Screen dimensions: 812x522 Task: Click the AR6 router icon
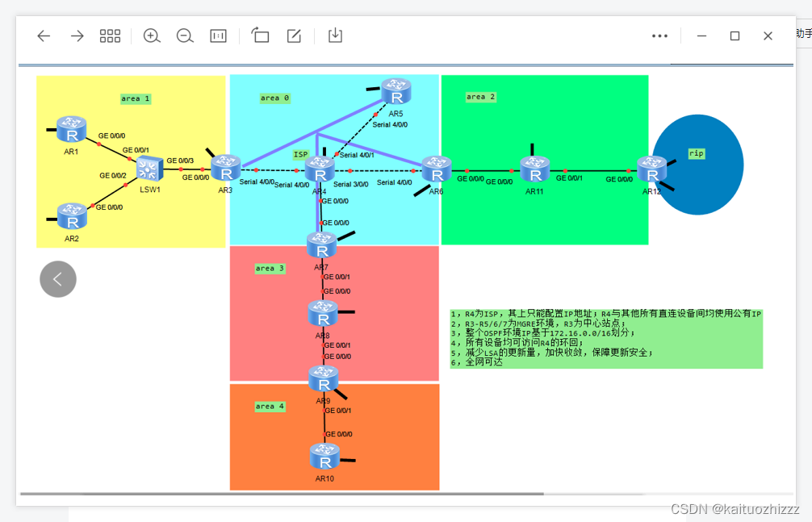pos(437,169)
